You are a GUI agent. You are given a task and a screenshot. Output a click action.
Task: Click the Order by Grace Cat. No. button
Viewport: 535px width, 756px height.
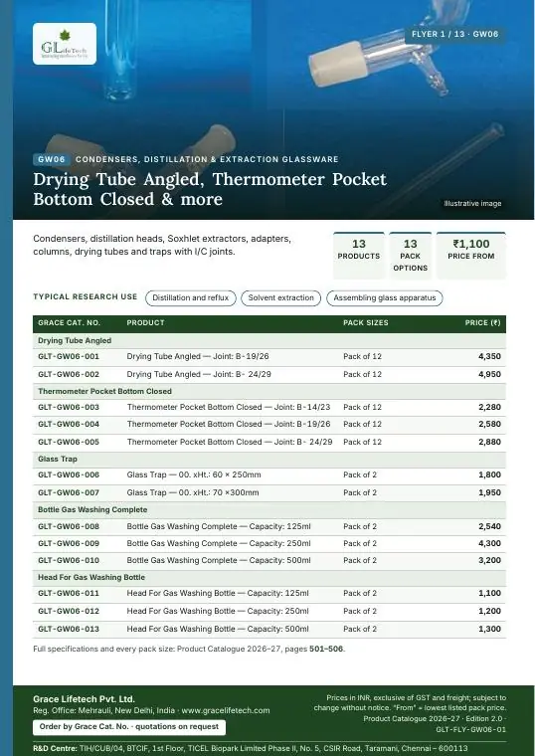pos(129,726)
